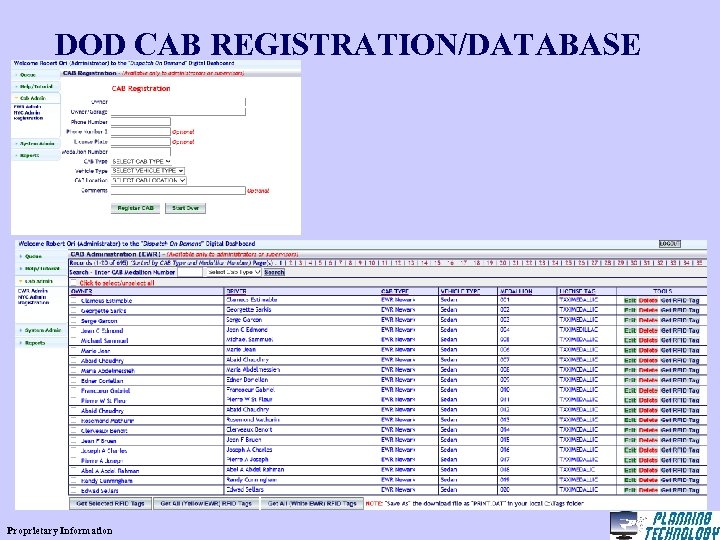Click the CAB Medallion Number search field
This screenshot has height=540, width=720.
tap(190, 272)
